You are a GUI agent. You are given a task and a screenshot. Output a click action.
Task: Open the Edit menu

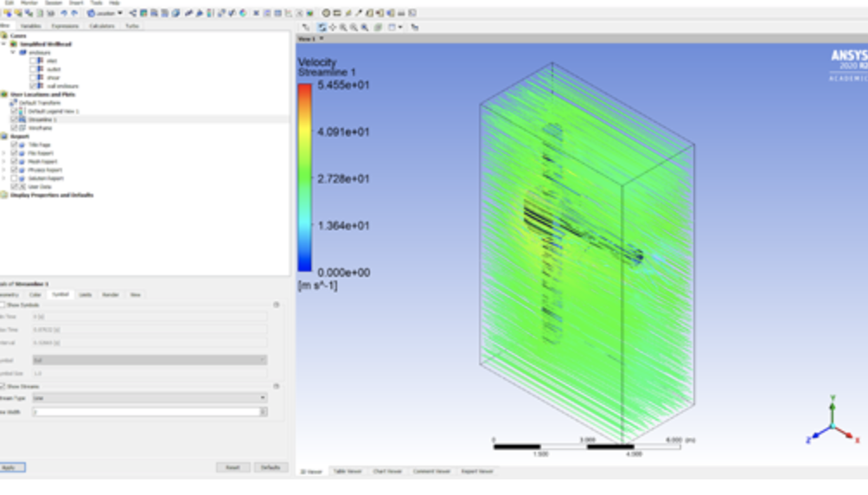[10, 3]
